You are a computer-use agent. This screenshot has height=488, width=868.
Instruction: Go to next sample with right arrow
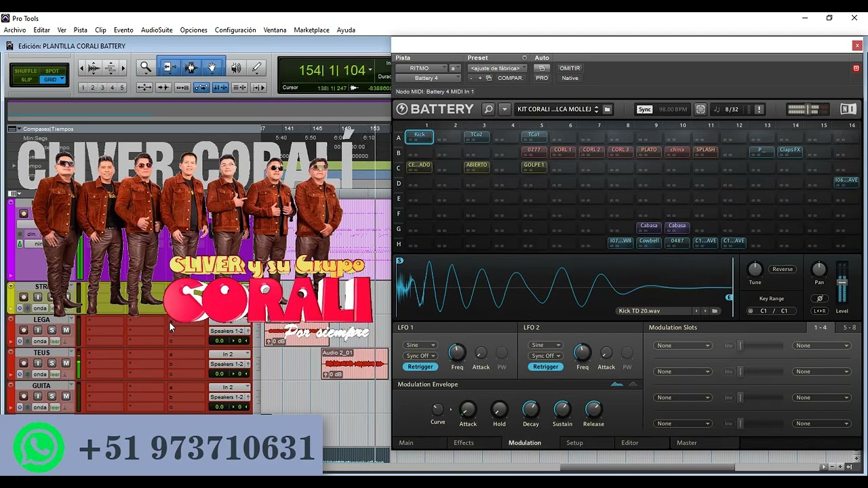click(x=705, y=311)
